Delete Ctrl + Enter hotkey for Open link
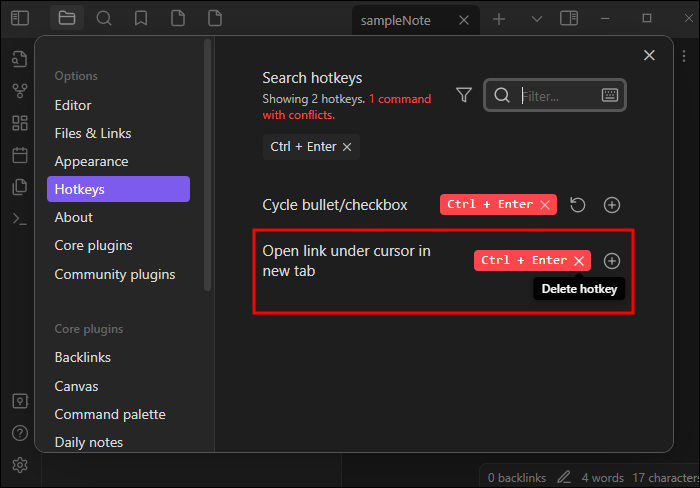Image resolution: width=700 pixels, height=488 pixels. pos(579,261)
